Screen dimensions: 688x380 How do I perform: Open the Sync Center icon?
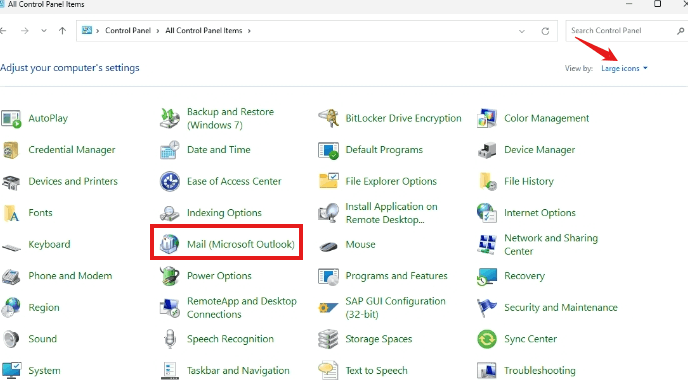pos(487,339)
